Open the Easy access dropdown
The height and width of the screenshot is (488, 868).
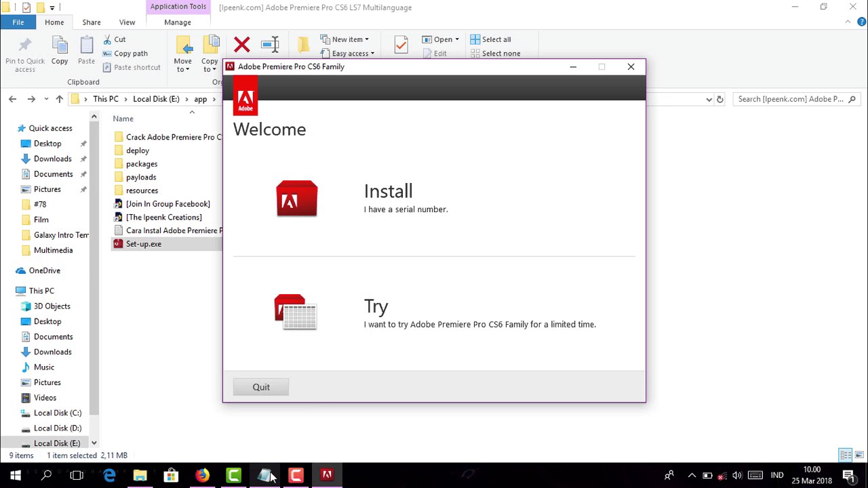click(x=347, y=54)
